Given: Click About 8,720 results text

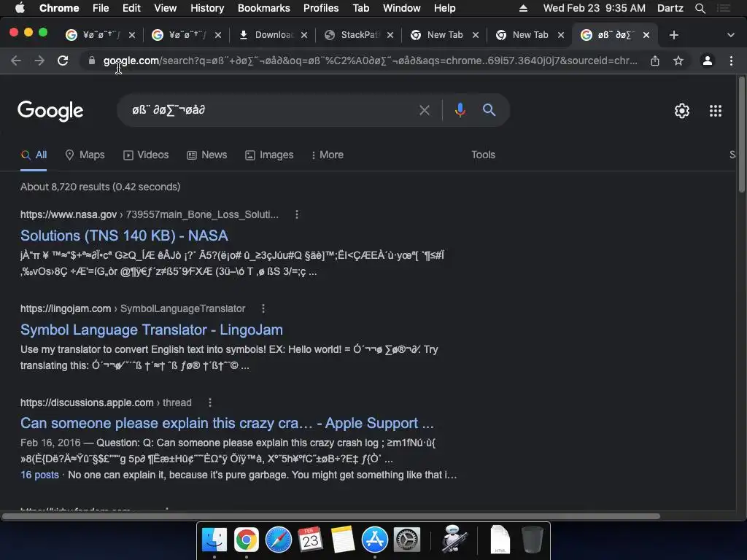Looking at the screenshot, I should (x=101, y=187).
